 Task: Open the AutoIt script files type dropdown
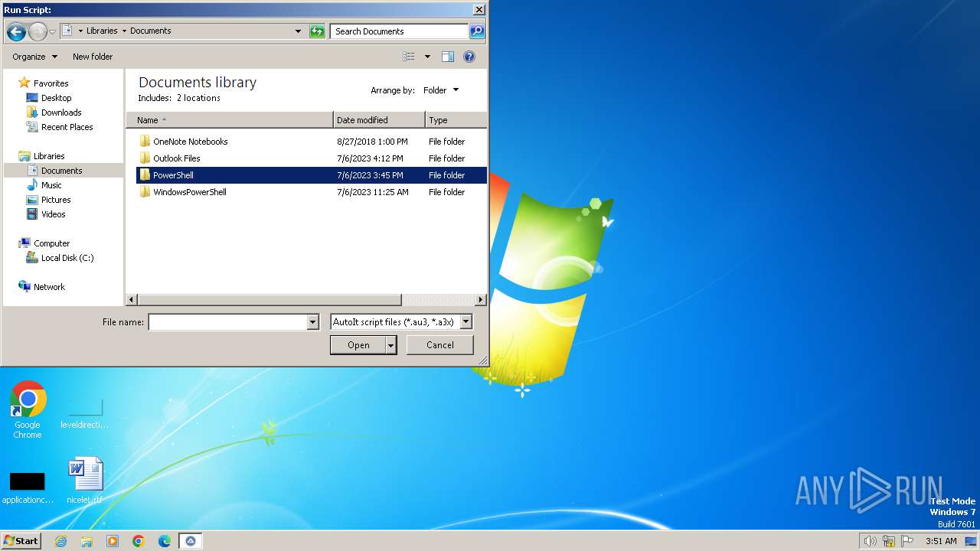pos(401,322)
